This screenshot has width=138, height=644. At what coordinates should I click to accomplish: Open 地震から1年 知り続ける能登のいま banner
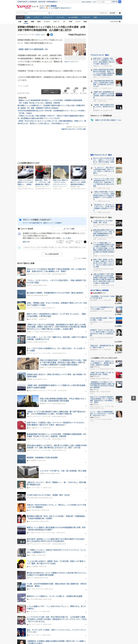[x=106, y=120]
